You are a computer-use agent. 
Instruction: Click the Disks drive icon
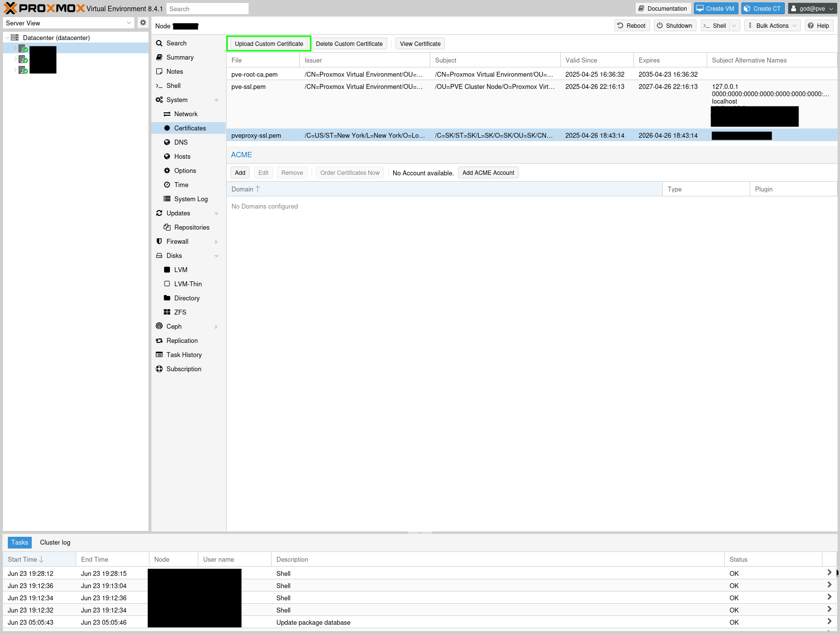click(x=159, y=255)
